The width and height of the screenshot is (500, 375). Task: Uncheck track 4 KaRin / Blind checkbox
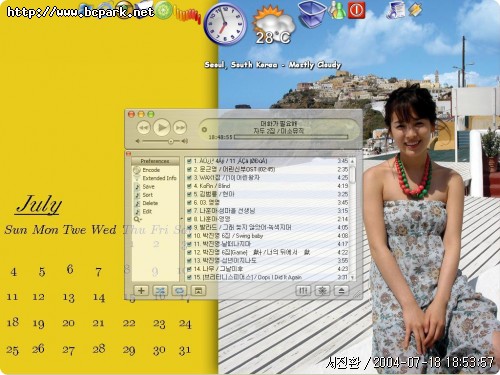(x=189, y=186)
